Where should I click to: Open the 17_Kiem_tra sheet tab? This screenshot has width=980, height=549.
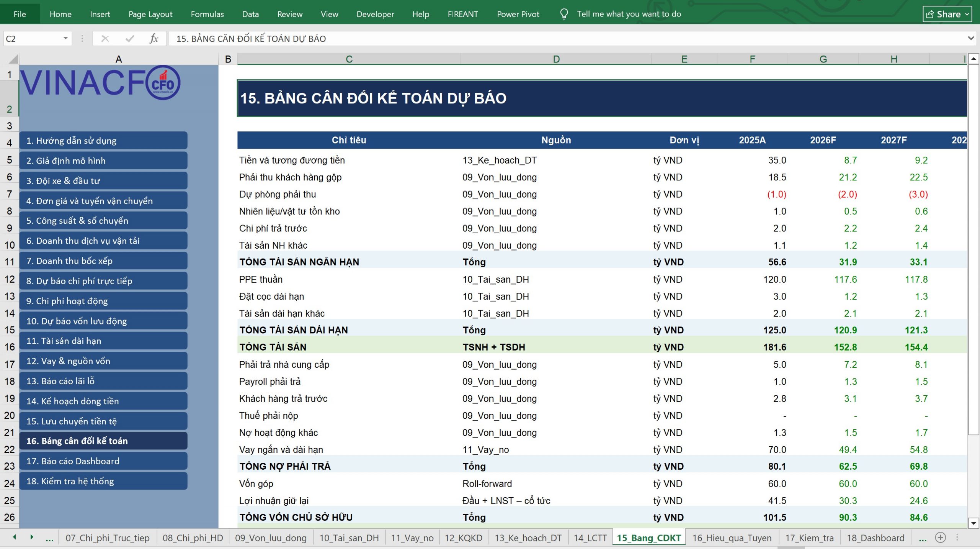pos(809,538)
